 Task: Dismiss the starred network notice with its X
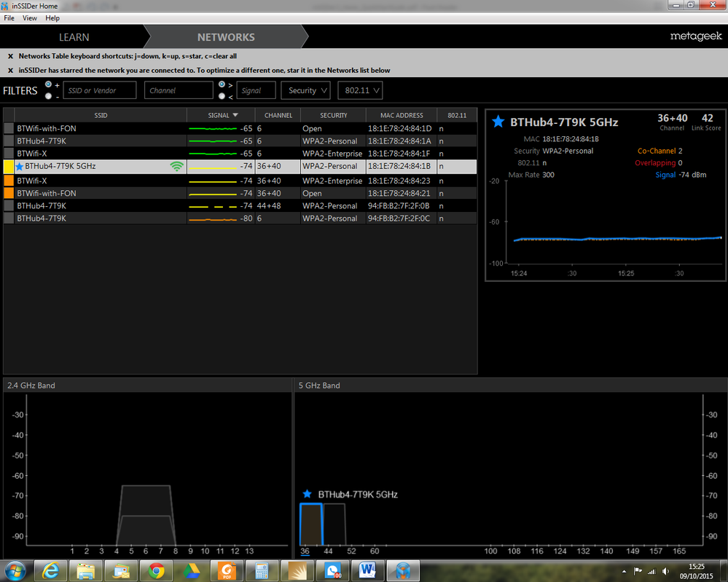coord(10,71)
